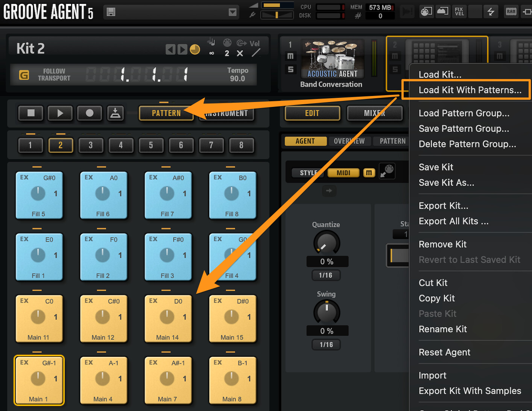The height and width of the screenshot is (411, 532).
Task: Click the save preset disk icon
Action: (x=110, y=12)
